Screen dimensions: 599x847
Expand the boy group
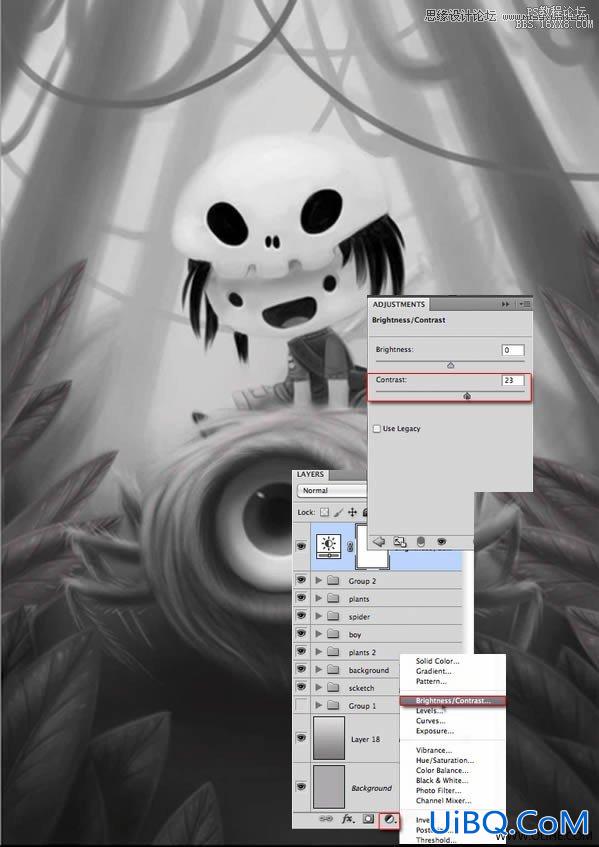pos(319,635)
